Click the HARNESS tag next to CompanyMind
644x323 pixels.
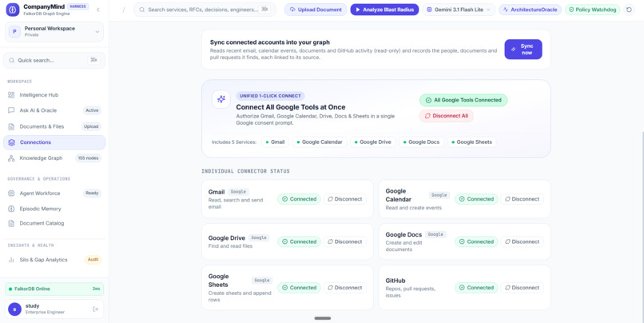coord(78,6)
